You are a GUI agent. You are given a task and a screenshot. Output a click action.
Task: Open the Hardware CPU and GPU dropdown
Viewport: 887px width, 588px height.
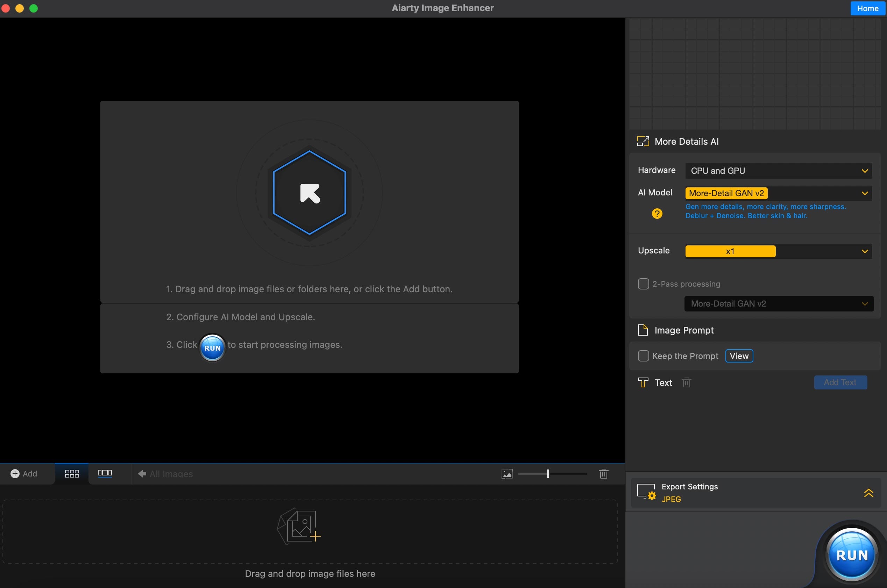pos(778,171)
